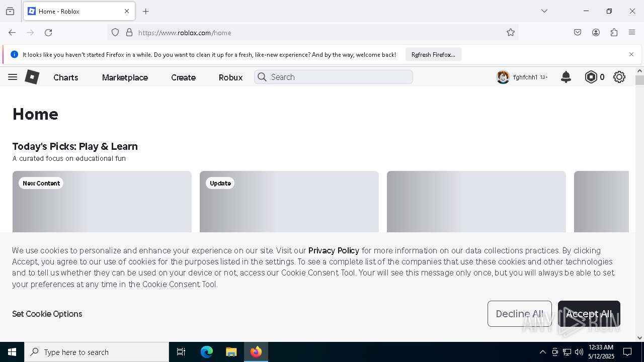The width and height of the screenshot is (644, 362).
Task: Open fghfchh1 profile username link
Action: pos(525,77)
